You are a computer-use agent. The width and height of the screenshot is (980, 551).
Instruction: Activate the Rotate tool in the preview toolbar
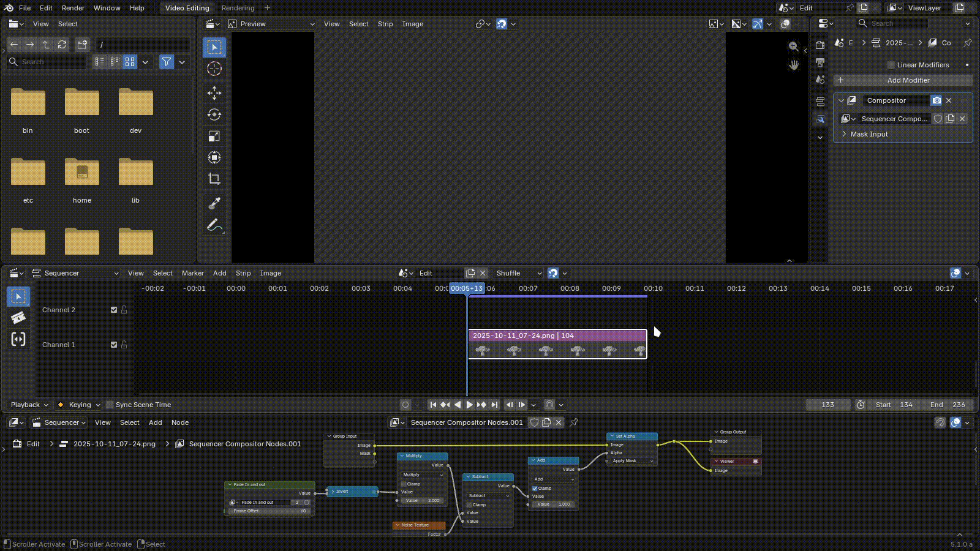click(x=214, y=114)
